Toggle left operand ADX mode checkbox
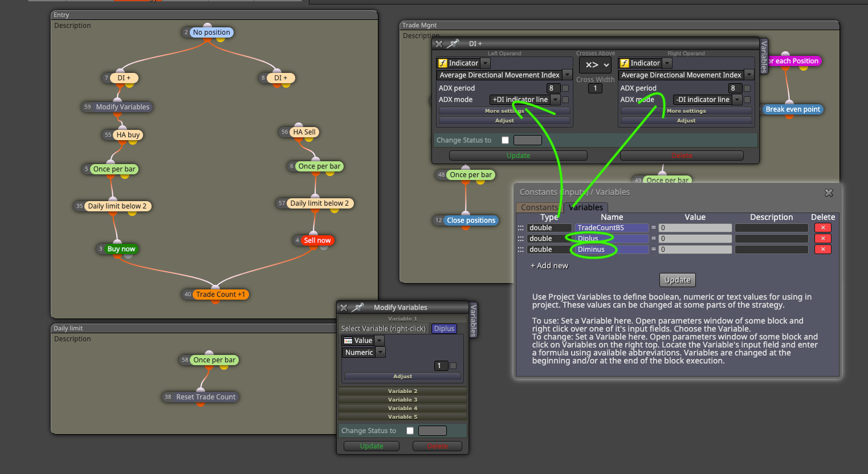Image resolution: width=868 pixels, height=474 pixels. 565,100
